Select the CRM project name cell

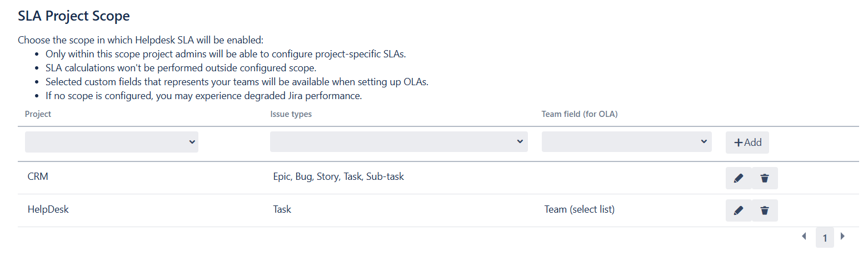[x=37, y=177]
